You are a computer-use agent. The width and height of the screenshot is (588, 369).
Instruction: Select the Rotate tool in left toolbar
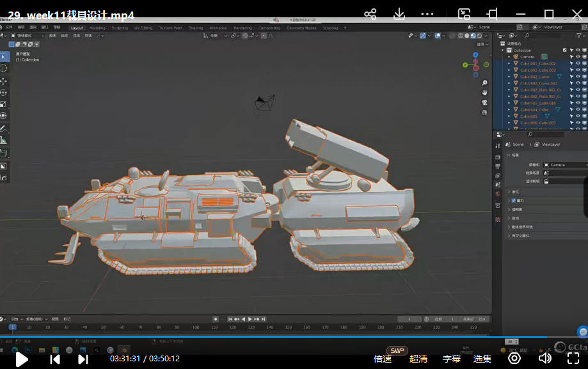[x=4, y=93]
